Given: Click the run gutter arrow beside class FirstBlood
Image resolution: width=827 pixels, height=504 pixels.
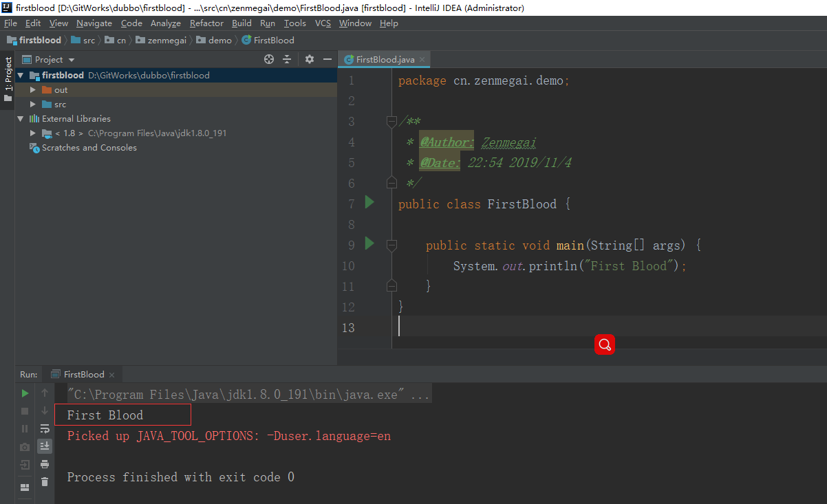Looking at the screenshot, I should point(369,202).
